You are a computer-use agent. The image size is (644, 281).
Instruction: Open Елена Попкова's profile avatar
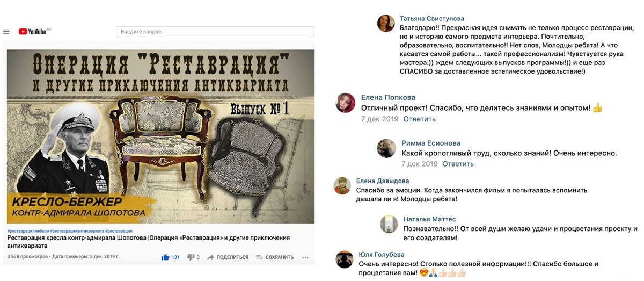(345, 103)
